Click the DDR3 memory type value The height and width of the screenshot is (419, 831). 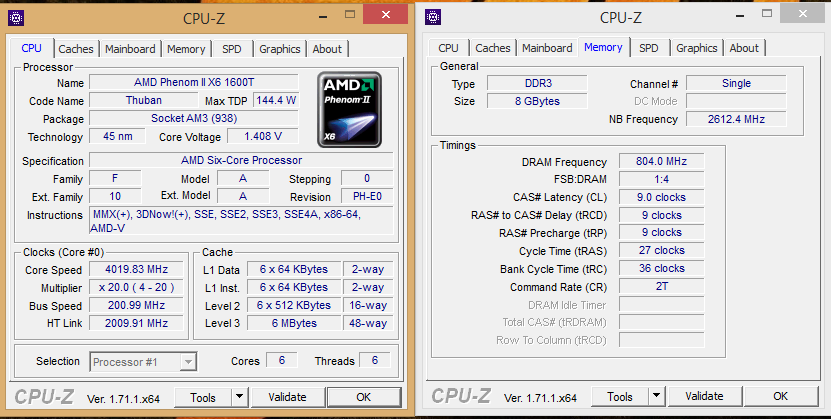pos(537,84)
